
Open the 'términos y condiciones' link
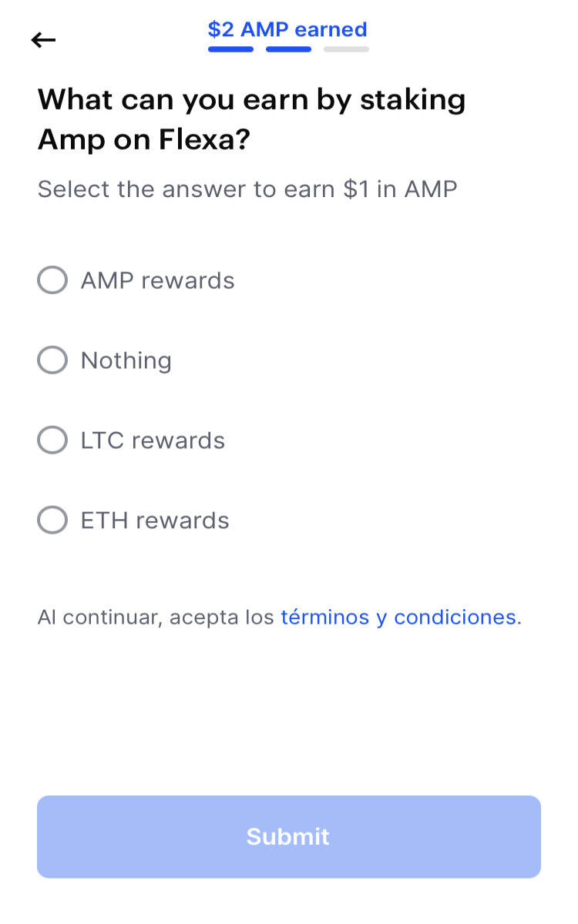398,617
